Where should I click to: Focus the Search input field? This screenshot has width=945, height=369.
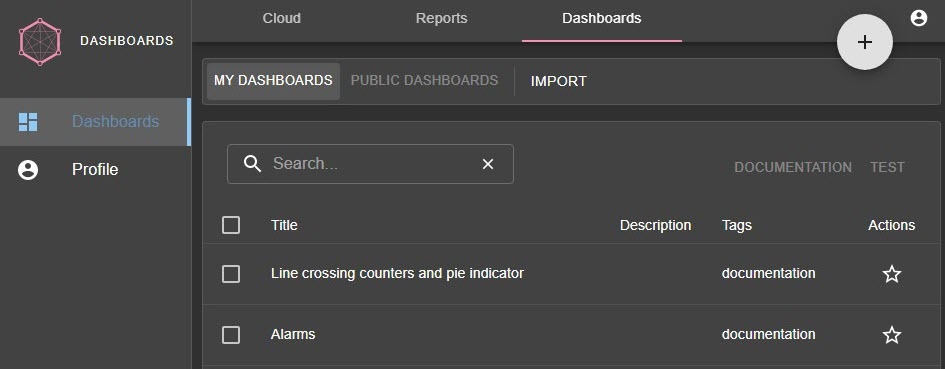point(371,164)
